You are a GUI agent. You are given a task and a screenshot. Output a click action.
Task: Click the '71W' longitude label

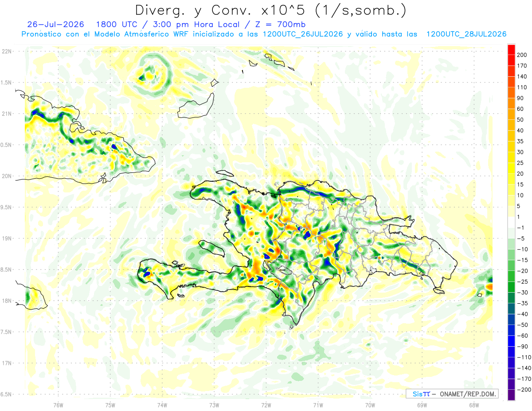pyautogui.click(x=318, y=405)
